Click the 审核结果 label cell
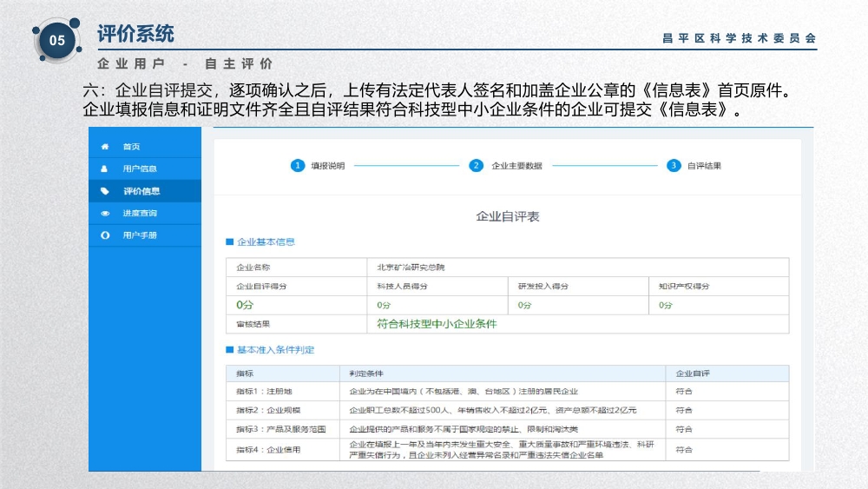Screen dimensions: 868x489 click(297, 324)
